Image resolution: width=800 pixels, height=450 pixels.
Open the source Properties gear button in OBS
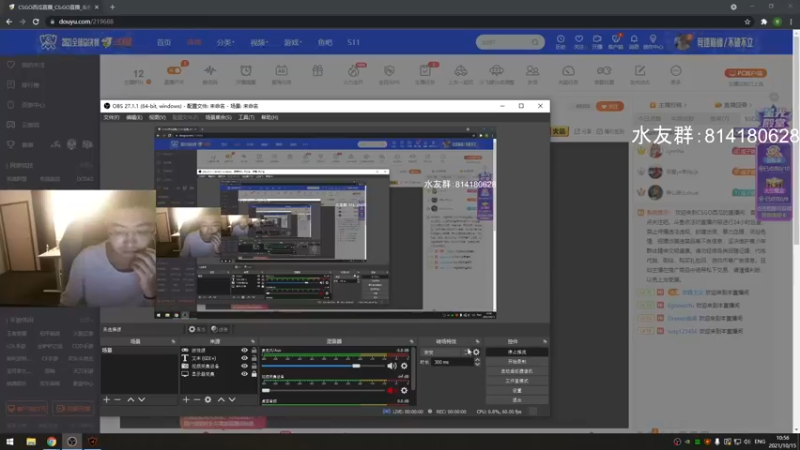pyautogui.click(x=196, y=329)
